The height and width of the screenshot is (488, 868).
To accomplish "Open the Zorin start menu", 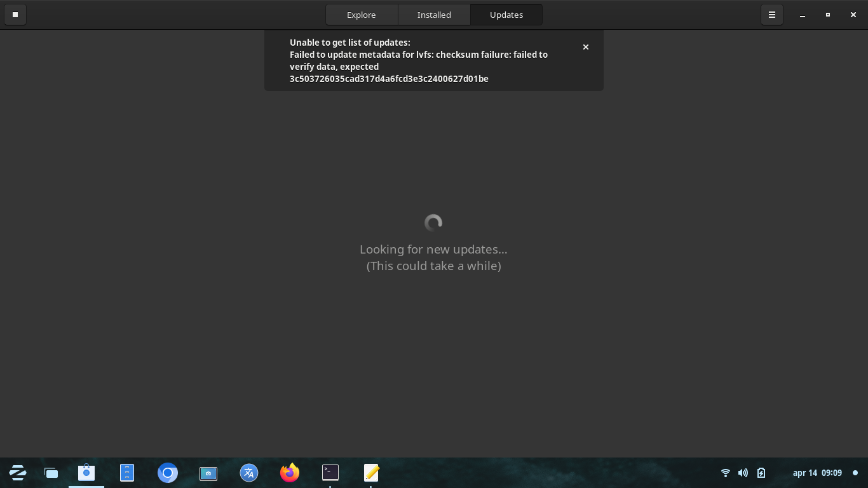I will (18, 473).
